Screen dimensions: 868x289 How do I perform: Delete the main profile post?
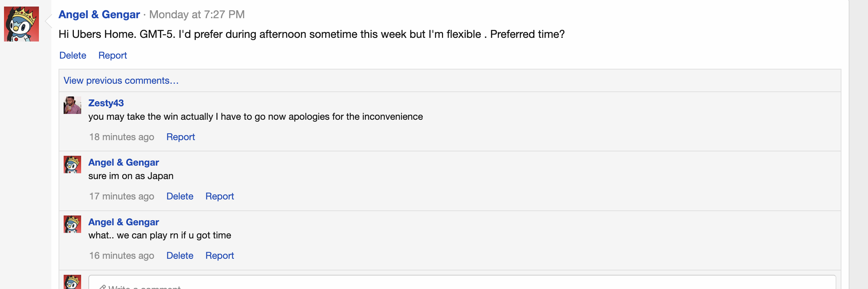73,55
